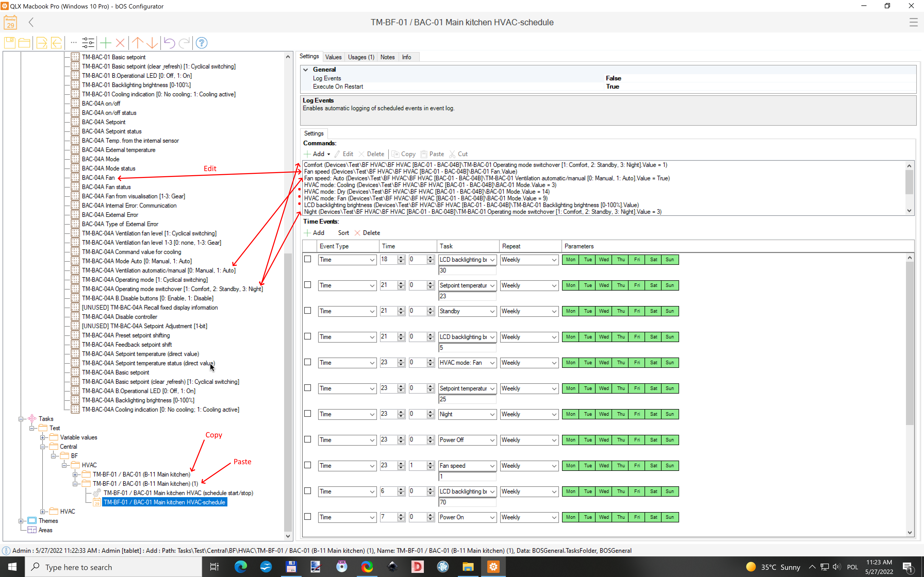
Task: Click the sliders settings icon in toolbar
Action: coord(88,43)
